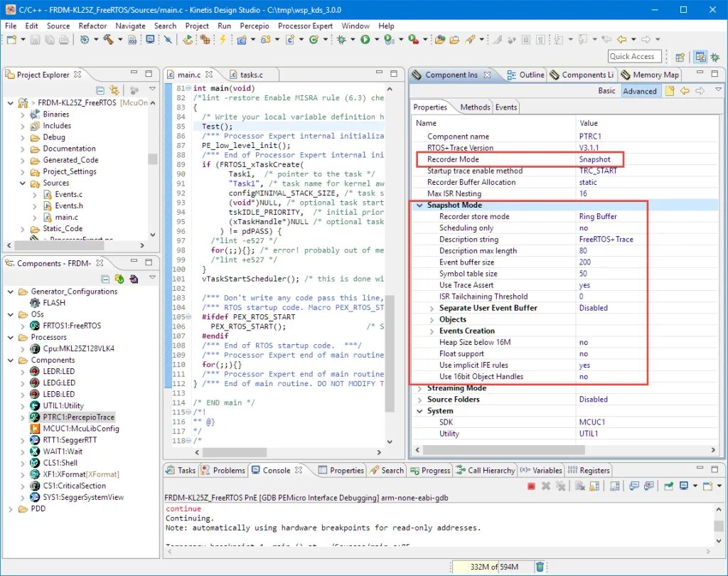728x576 pixels.
Task: Select main.c in Project Explorer
Action: click(x=66, y=218)
